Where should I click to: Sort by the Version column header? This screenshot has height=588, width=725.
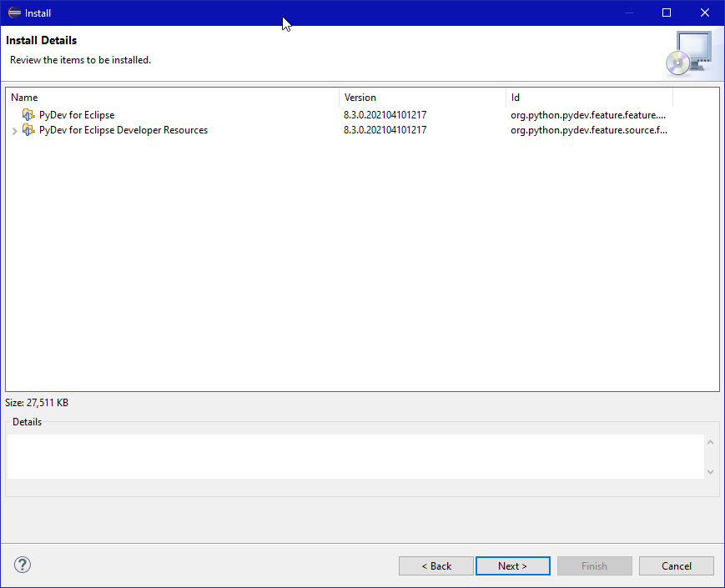[421, 98]
